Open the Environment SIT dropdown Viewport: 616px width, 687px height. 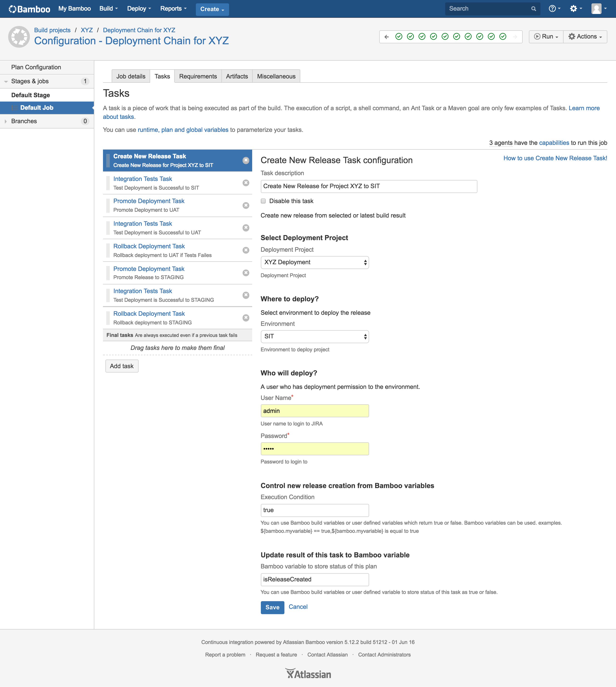314,336
